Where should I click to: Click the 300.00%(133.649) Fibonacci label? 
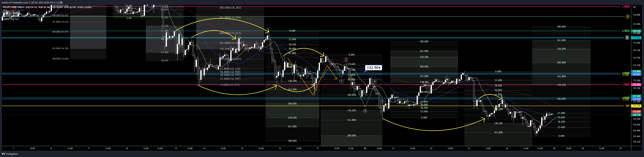click(x=60, y=59)
